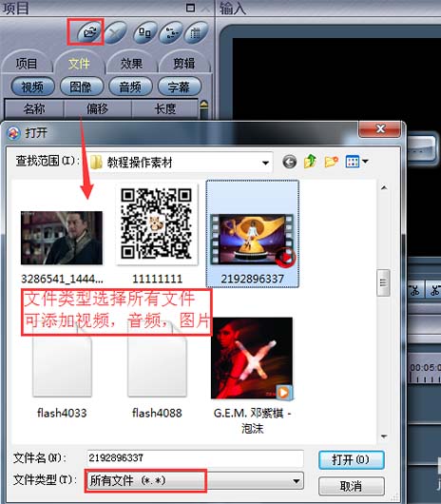Viewport: 441px width, 504px height.
Task: Click the 打开(O) button
Action: (x=352, y=459)
